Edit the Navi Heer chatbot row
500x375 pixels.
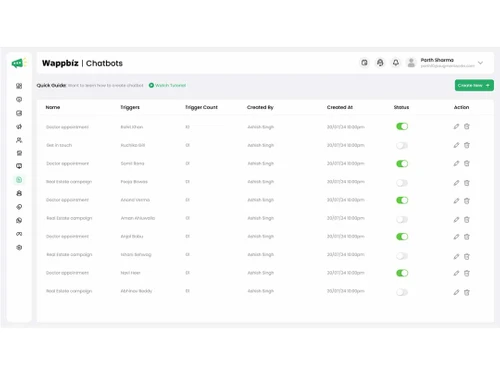456,273
